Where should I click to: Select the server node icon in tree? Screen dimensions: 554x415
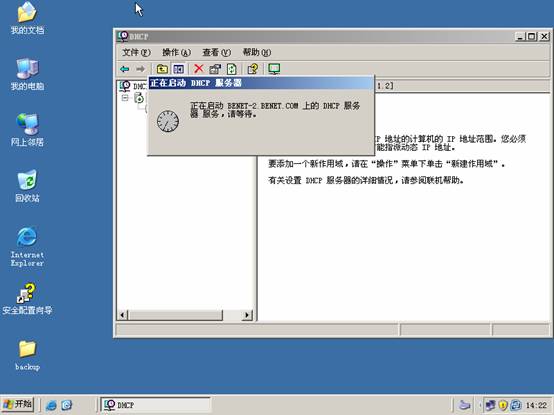click(138, 98)
